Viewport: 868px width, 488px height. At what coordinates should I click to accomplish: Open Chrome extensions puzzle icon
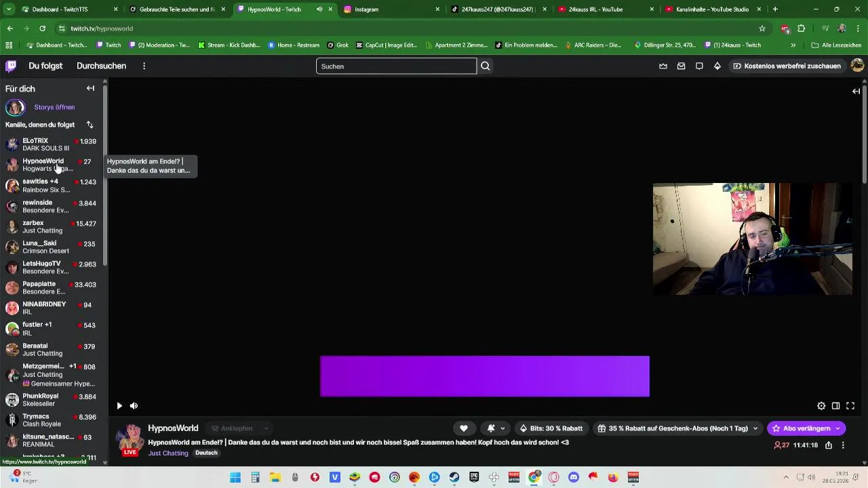(x=801, y=28)
